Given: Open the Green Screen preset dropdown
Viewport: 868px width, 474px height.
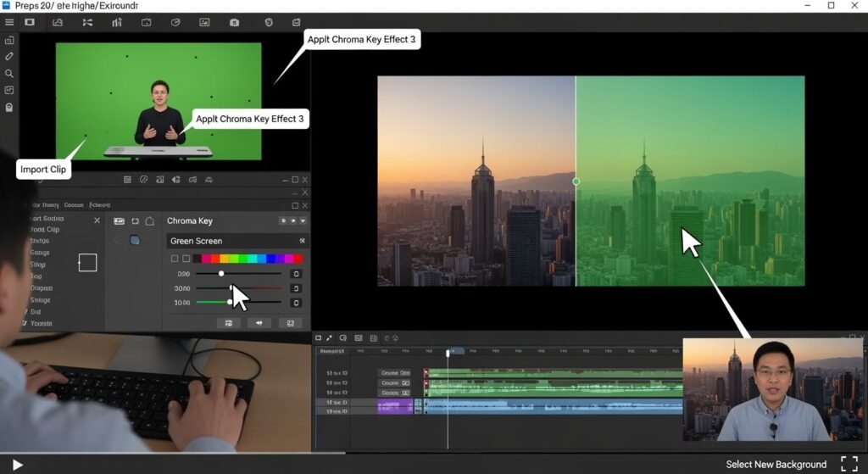Looking at the screenshot, I should coord(237,241).
